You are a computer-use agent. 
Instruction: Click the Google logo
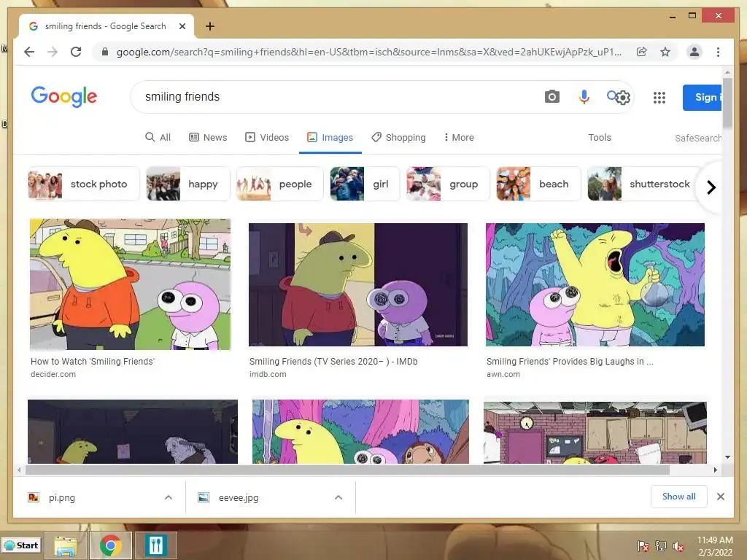(x=64, y=97)
